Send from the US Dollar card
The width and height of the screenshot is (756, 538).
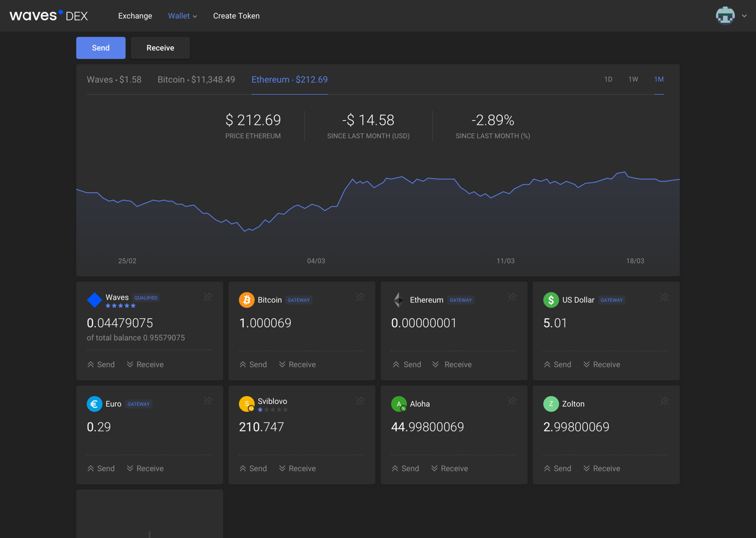(558, 364)
